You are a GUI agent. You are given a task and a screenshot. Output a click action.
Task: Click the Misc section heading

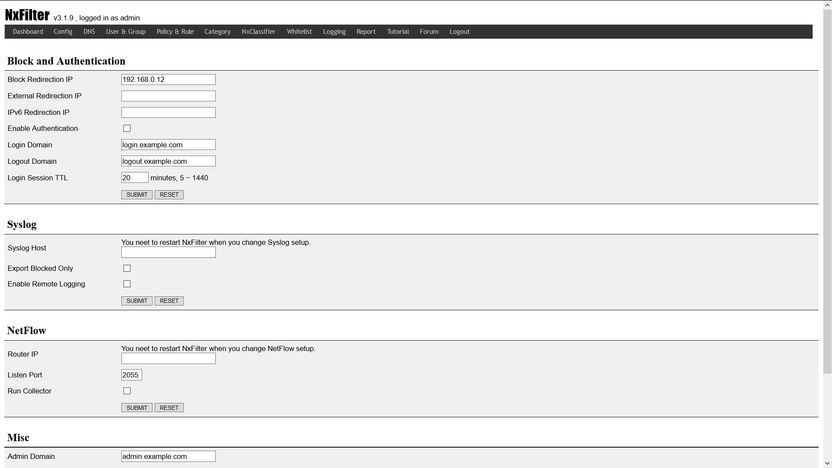click(18, 438)
